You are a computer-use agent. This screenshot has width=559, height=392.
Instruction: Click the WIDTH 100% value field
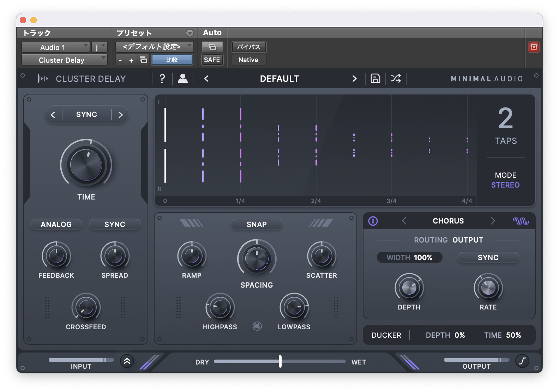[x=409, y=258]
